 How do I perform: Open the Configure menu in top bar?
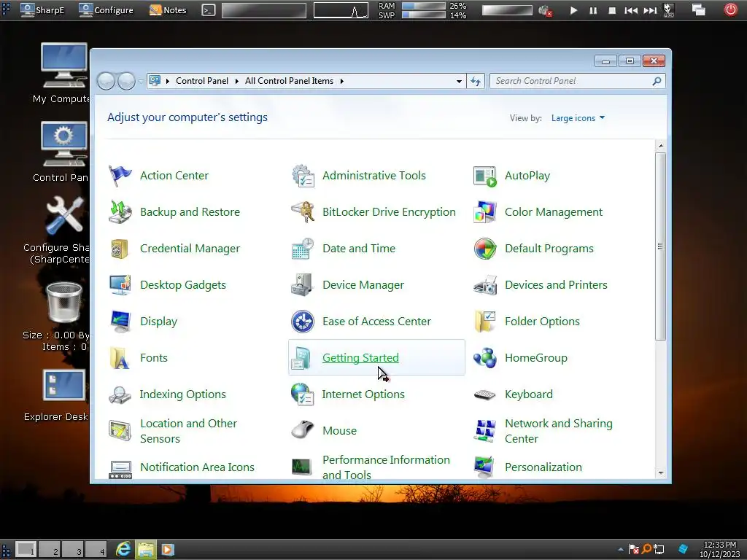click(107, 9)
